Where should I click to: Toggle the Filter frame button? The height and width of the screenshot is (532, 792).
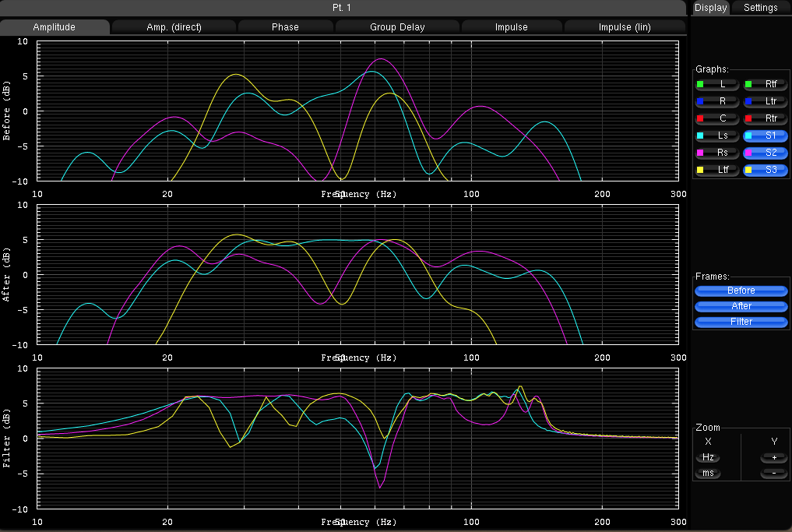pyautogui.click(x=741, y=322)
